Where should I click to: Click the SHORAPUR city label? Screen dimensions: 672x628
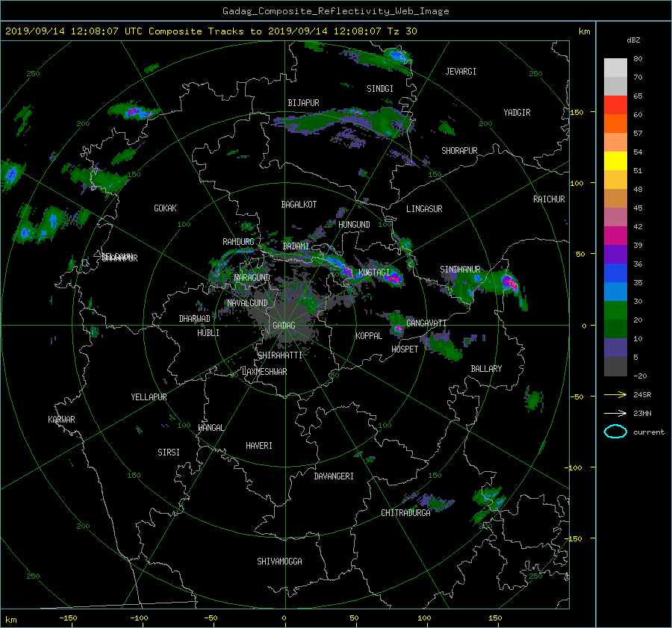[459, 150]
